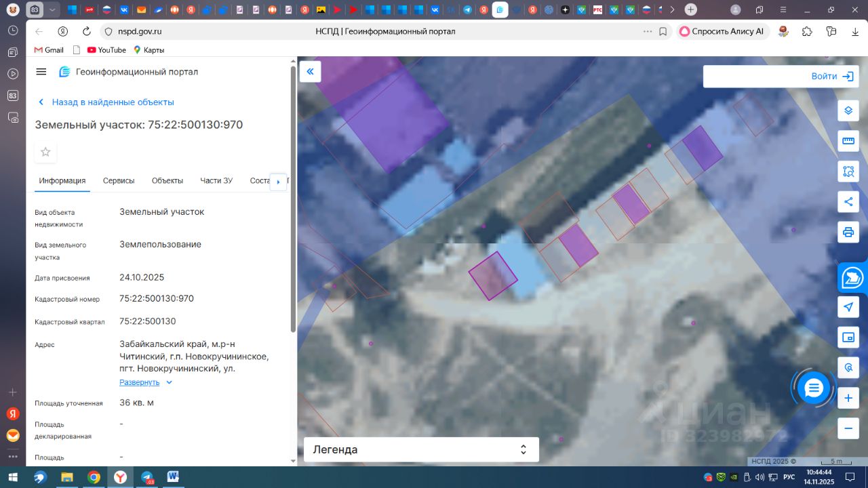Screen dimensions: 868x488
Task: Open the address bar three-dots menu
Action: coord(648,31)
